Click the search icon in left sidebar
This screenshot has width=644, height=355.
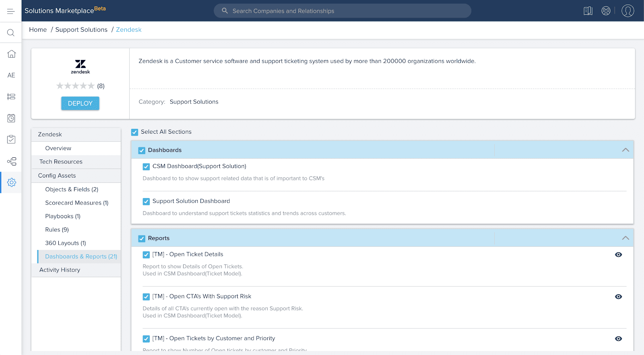[x=11, y=33]
